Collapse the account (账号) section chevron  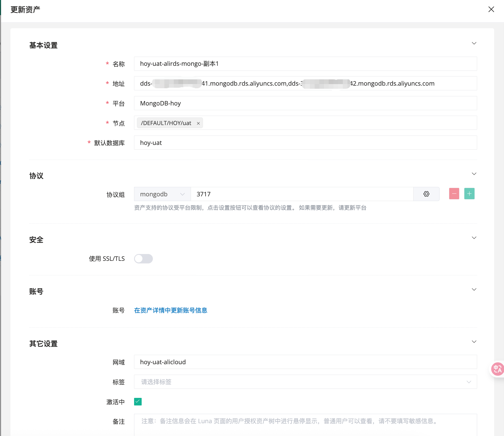474,290
